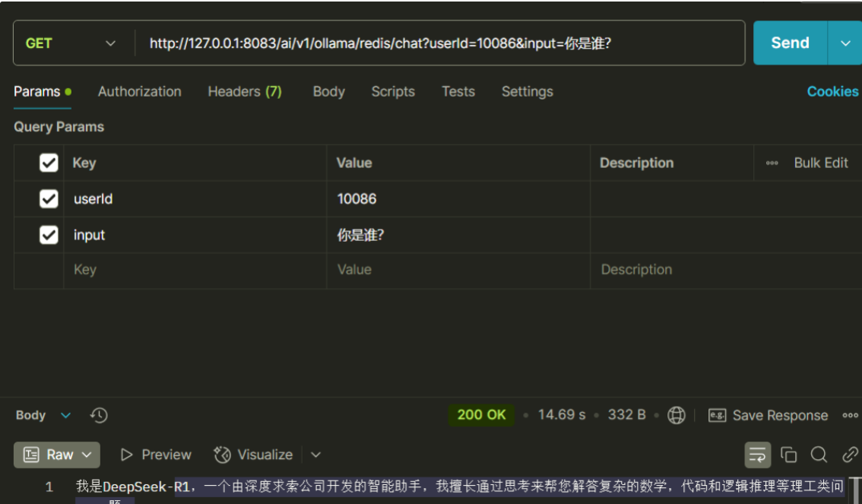Open the Tests tab
Screen dimensions: 862x504
(x=458, y=91)
